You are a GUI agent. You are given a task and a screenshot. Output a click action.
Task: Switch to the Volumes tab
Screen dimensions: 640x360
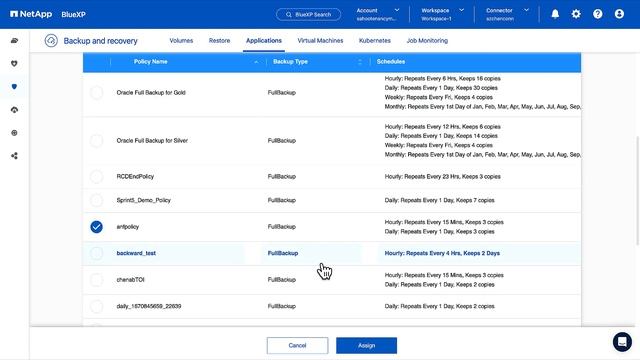click(x=181, y=40)
